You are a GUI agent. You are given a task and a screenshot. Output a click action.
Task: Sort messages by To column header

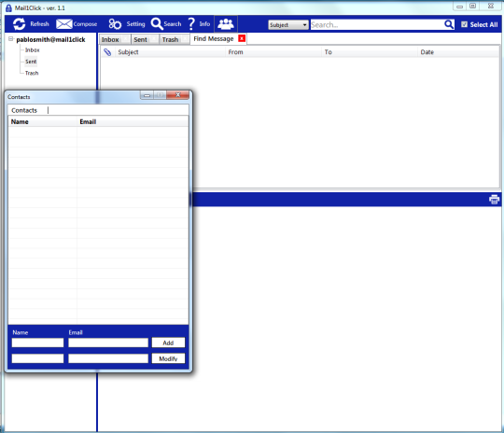pos(370,52)
